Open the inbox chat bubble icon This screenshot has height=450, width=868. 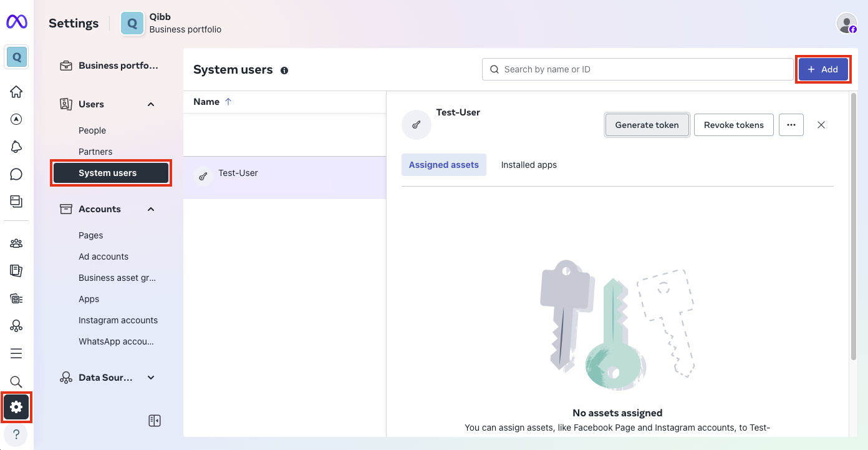pyautogui.click(x=16, y=174)
